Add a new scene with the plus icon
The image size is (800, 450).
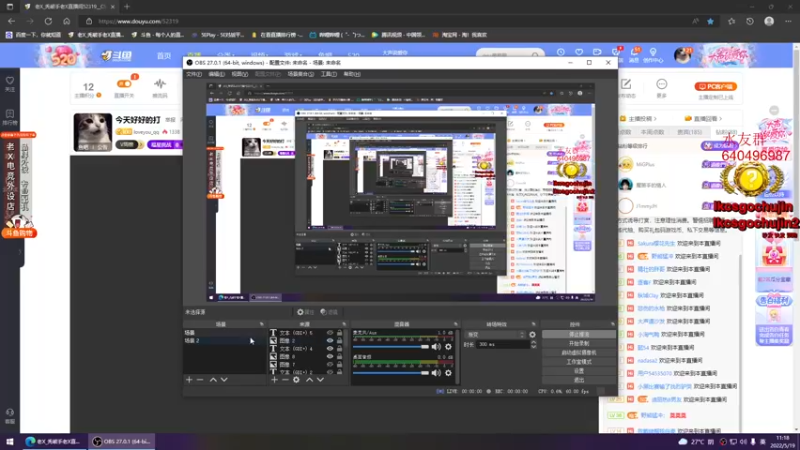click(189, 380)
